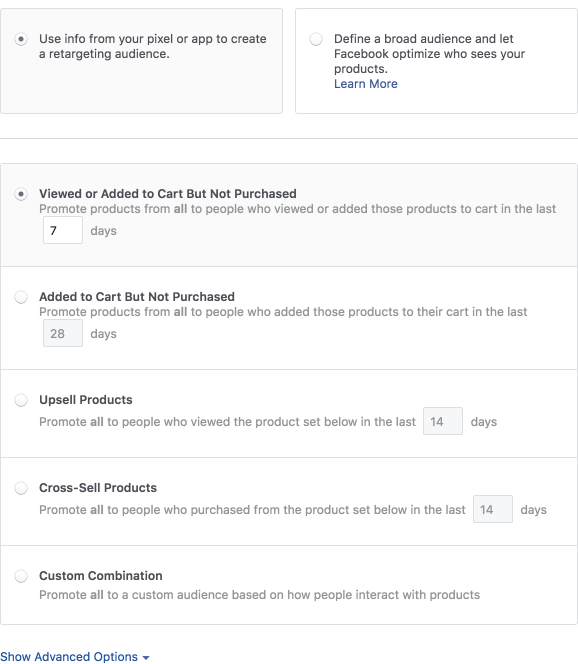Select Viewed or Added to Cart radio
The image size is (578, 664).
tap(21, 194)
